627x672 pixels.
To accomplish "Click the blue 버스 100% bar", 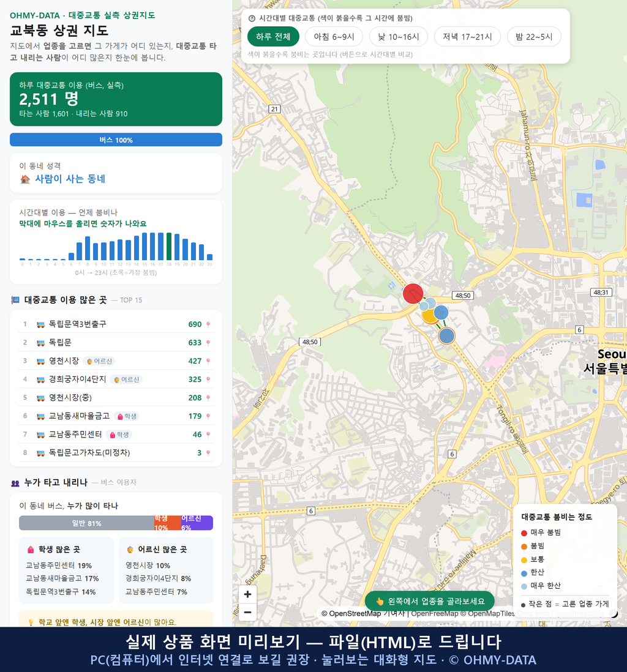I will pyautogui.click(x=116, y=140).
